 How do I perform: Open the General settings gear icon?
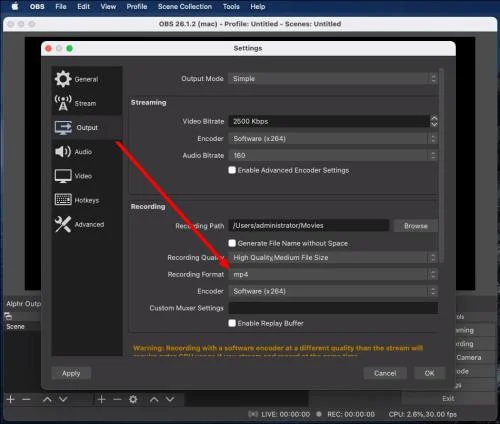[63, 79]
